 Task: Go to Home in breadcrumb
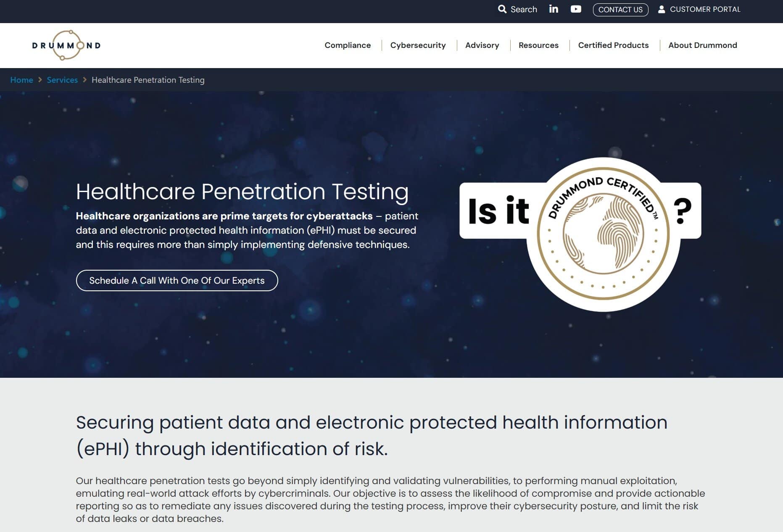point(21,80)
